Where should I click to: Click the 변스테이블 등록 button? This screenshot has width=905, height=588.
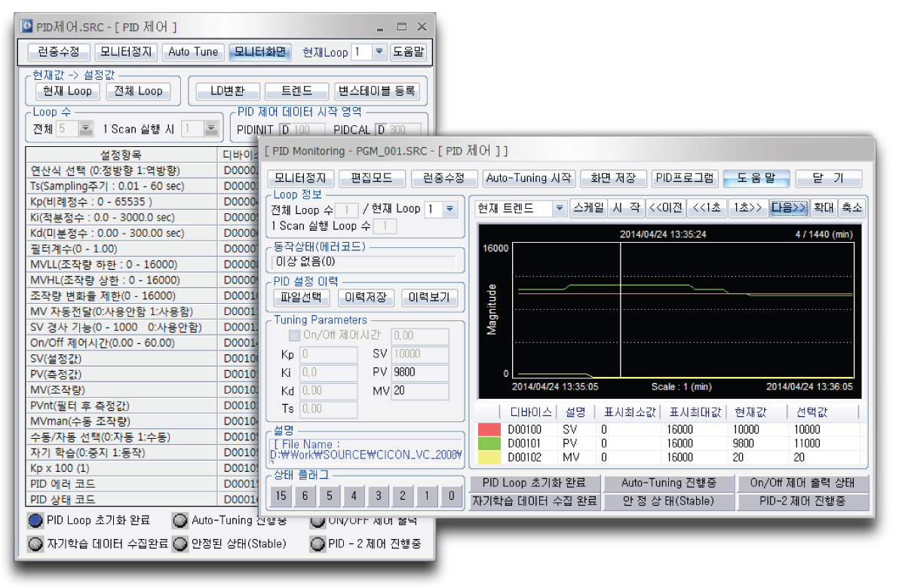pyautogui.click(x=376, y=91)
